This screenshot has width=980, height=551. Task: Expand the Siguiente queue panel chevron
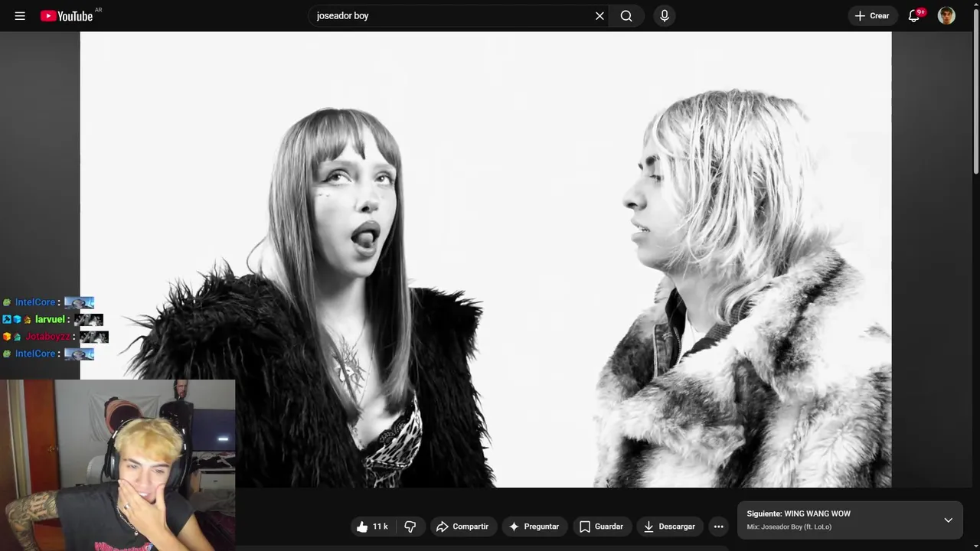(948, 520)
